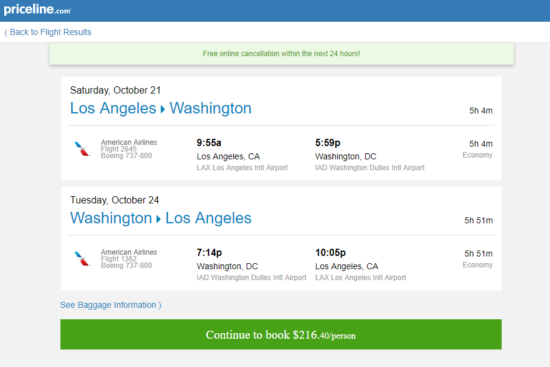Click IAD Washington Dulles arrival airport text
Screen dimensions: 550x367
click(x=370, y=168)
